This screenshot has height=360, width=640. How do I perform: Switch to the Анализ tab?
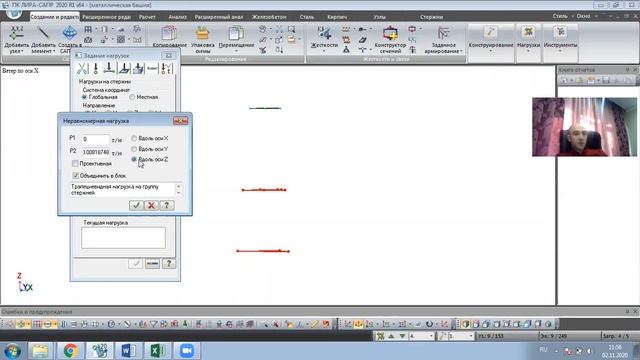click(x=177, y=17)
